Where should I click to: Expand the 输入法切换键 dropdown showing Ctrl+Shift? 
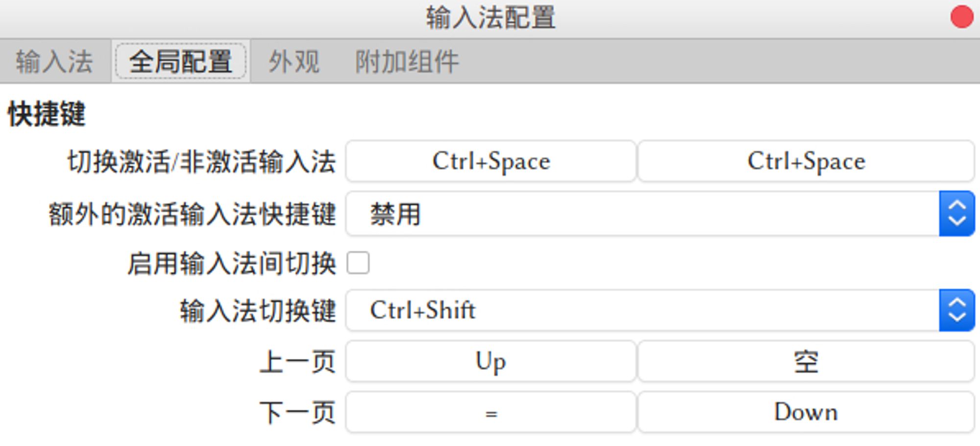pyautogui.click(x=642, y=310)
